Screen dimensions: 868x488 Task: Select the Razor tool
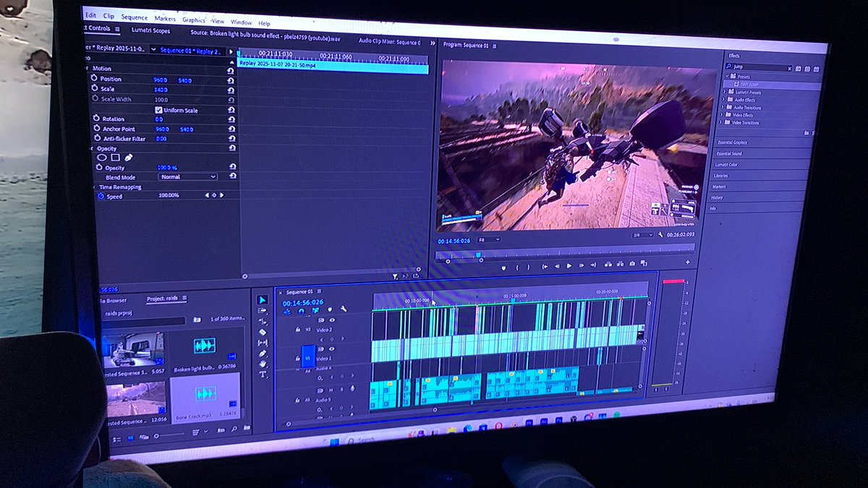[263, 332]
